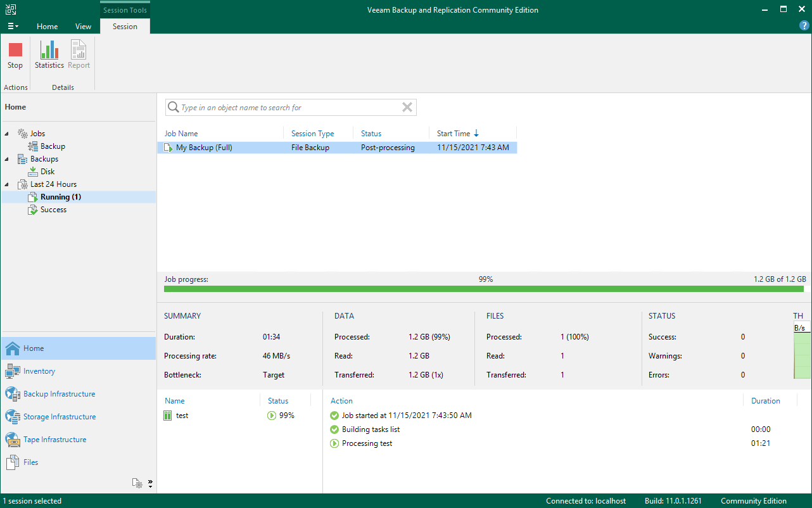Open session Statistics
This screenshot has width=812, height=508.
point(49,56)
